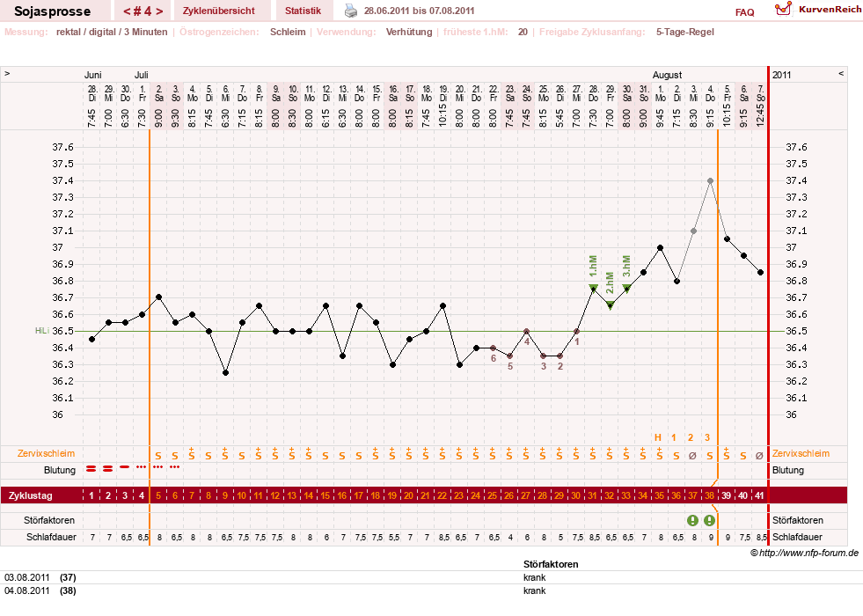Open the FAQ link
This screenshot has width=863, height=616.
[x=744, y=12]
